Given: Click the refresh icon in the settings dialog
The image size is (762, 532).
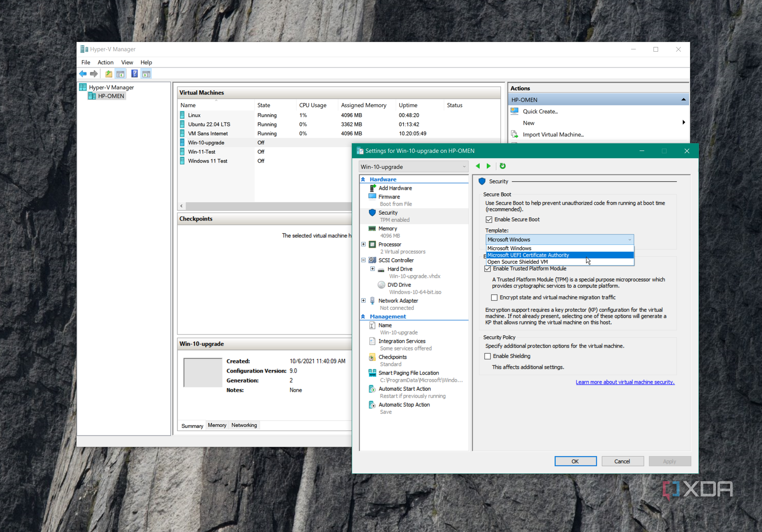Looking at the screenshot, I should pos(502,166).
